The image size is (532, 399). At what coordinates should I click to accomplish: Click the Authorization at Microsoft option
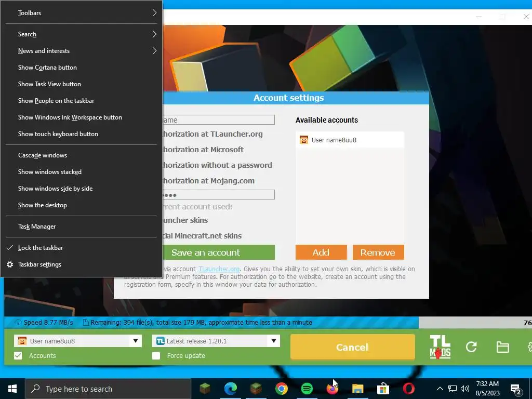click(x=203, y=150)
